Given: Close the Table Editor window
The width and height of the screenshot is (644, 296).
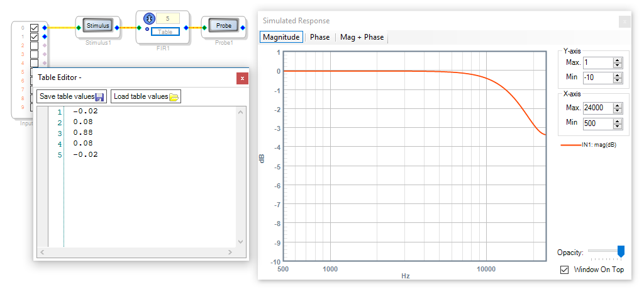Looking at the screenshot, I should tap(242, 78).
